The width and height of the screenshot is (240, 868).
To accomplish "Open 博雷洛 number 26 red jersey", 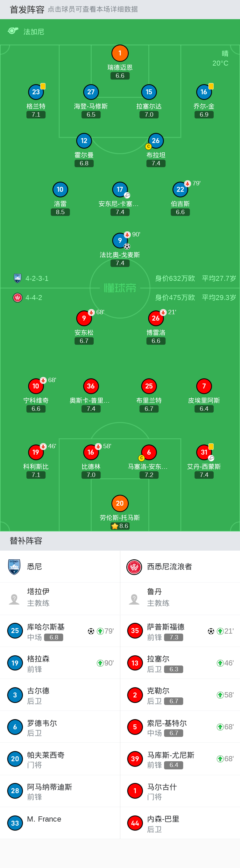I will (x=156, y=318).
